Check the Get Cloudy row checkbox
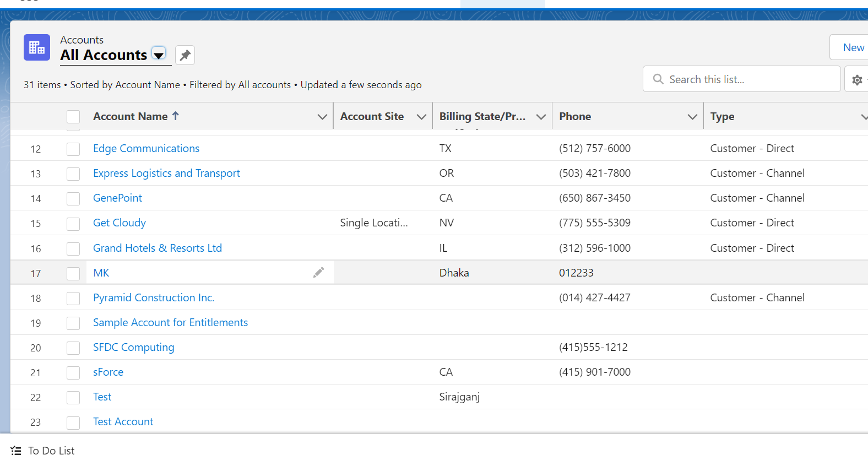The width and height of the screenshot is (868, 455). click(73, 224)
